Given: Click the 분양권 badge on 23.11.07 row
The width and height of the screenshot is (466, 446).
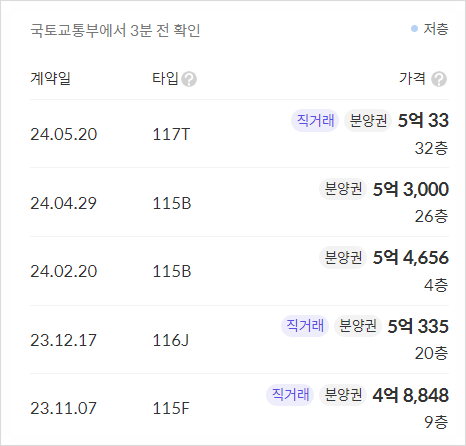Looking at the screenshot, I should (343, 395).
